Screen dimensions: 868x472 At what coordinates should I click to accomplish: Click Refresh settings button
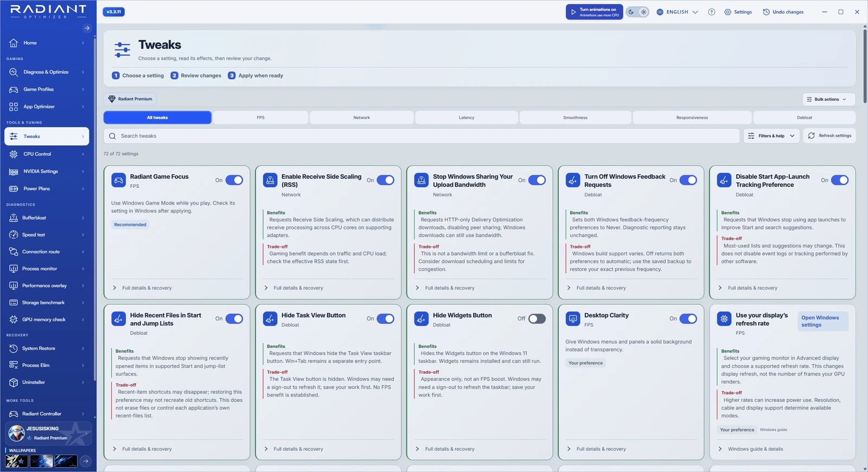(829, 136)
